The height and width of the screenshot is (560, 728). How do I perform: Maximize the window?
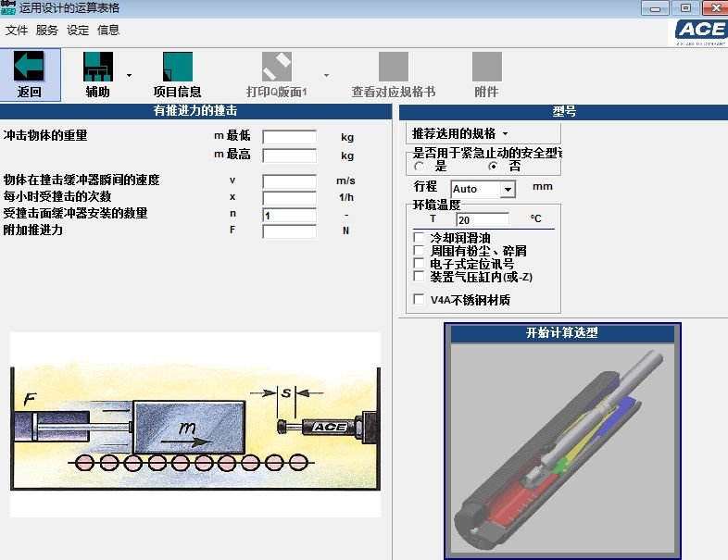pyautogui.click(x=685, y=8)
